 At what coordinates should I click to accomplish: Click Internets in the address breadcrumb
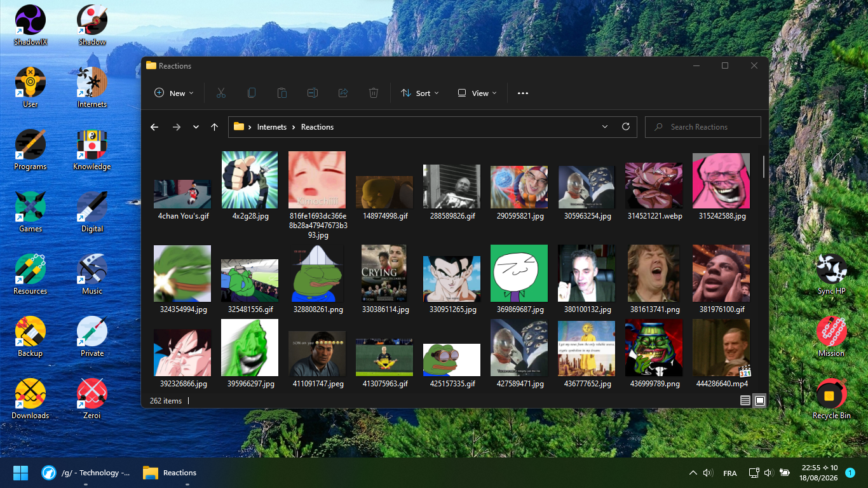click(272, 127)
